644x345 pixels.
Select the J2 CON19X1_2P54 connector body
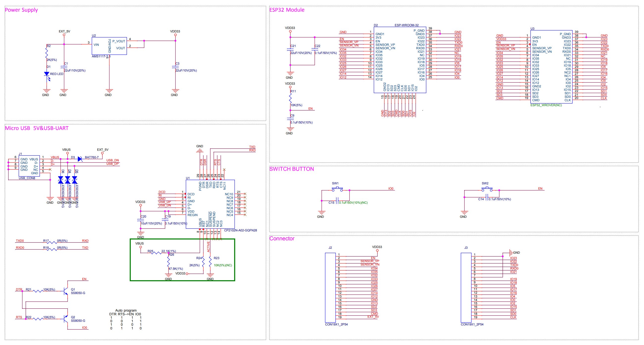[330, 287]
